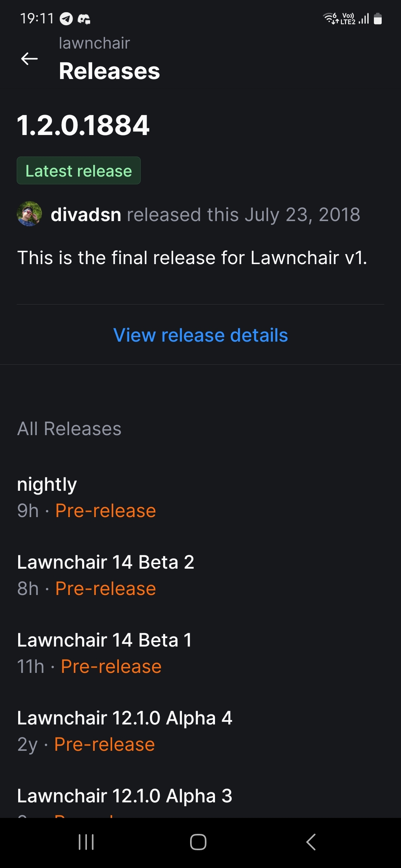Tap the Telegram notification icon
This screenshot has width=401, height=868.
66,19
